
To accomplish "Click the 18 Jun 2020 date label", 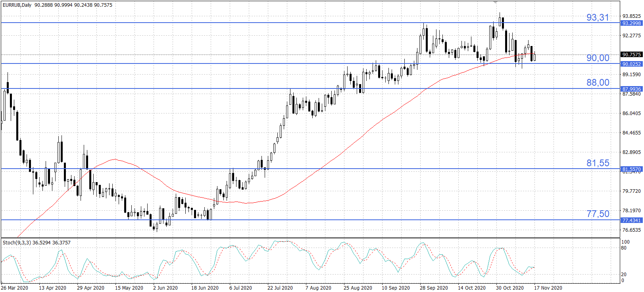I will point(205,288).
